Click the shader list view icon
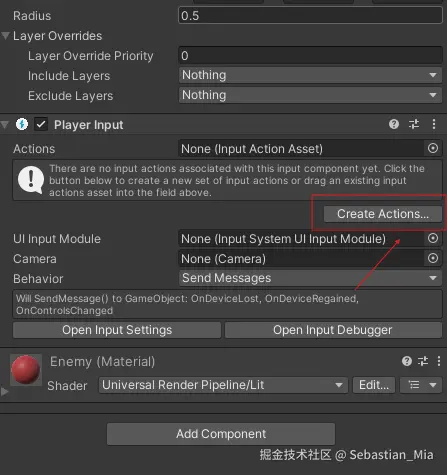 pyautogui.click(x=414, y=385)
